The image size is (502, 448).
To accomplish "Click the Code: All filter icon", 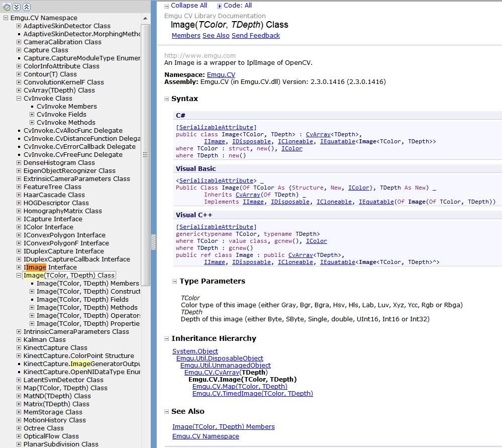I will coord(219,6).
